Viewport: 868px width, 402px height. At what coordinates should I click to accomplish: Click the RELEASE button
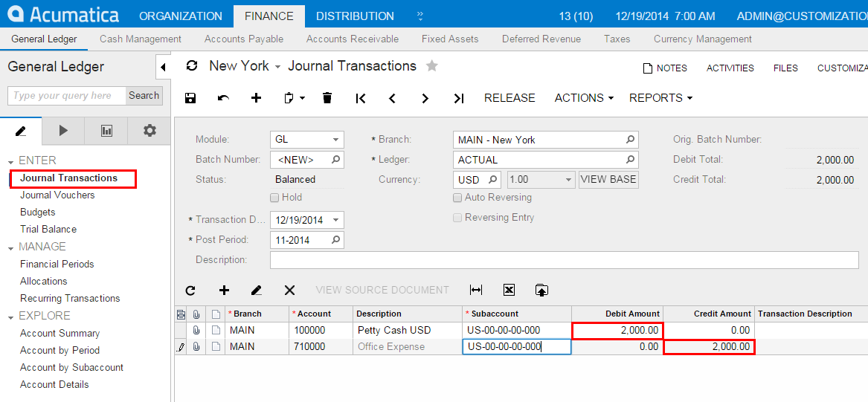(509, 98)
